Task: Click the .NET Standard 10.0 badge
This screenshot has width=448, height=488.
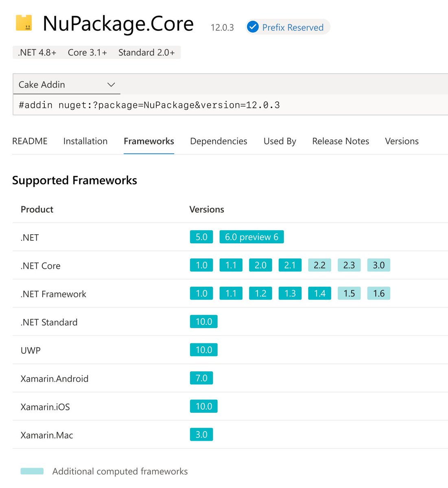Action: (x=204, y=322)
